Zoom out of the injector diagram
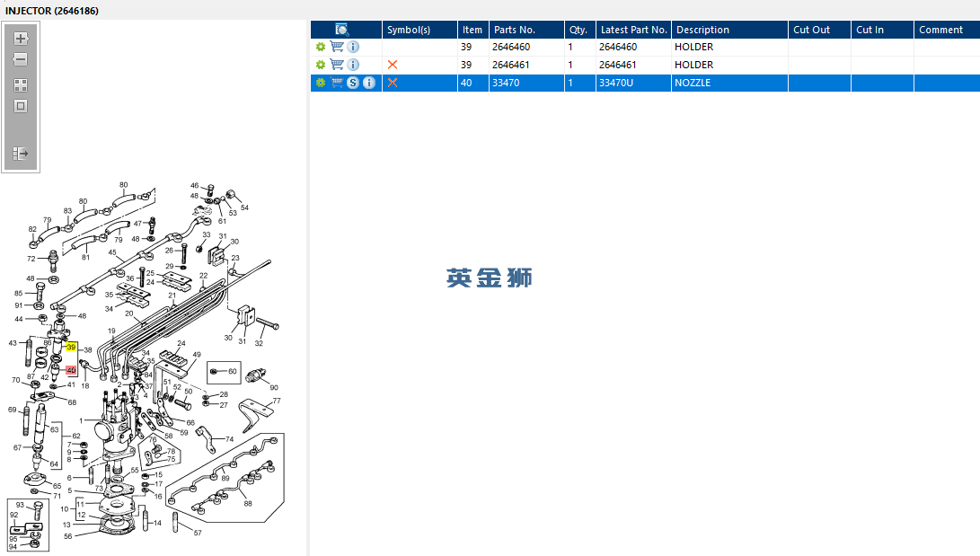Viewport: 980px width, 556px height. point(21,59)
